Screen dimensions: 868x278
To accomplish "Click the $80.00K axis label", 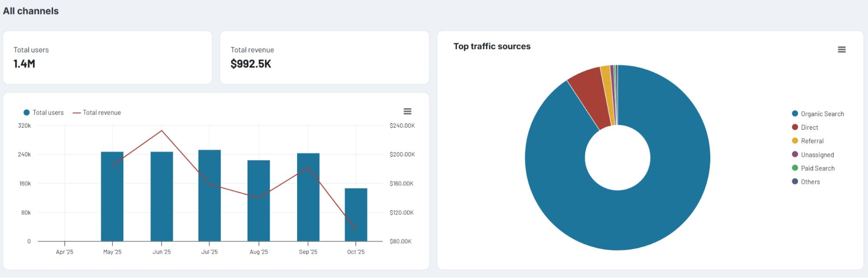I will pos(400,241).
